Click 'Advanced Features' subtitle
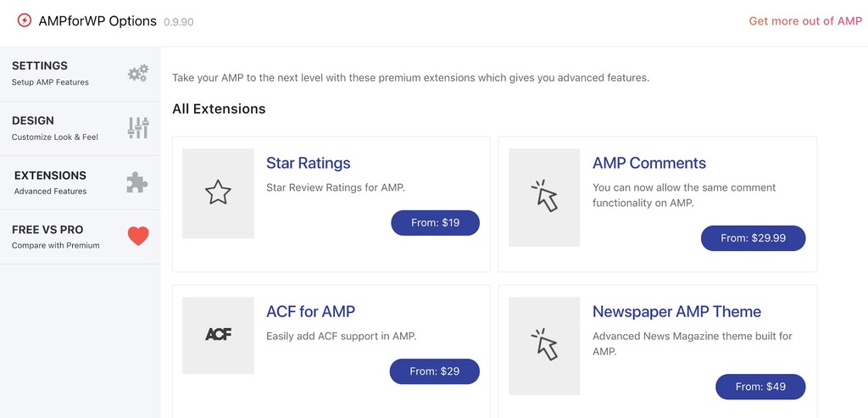The width and height of the screenshot is (868, 418). pos(50,191)
